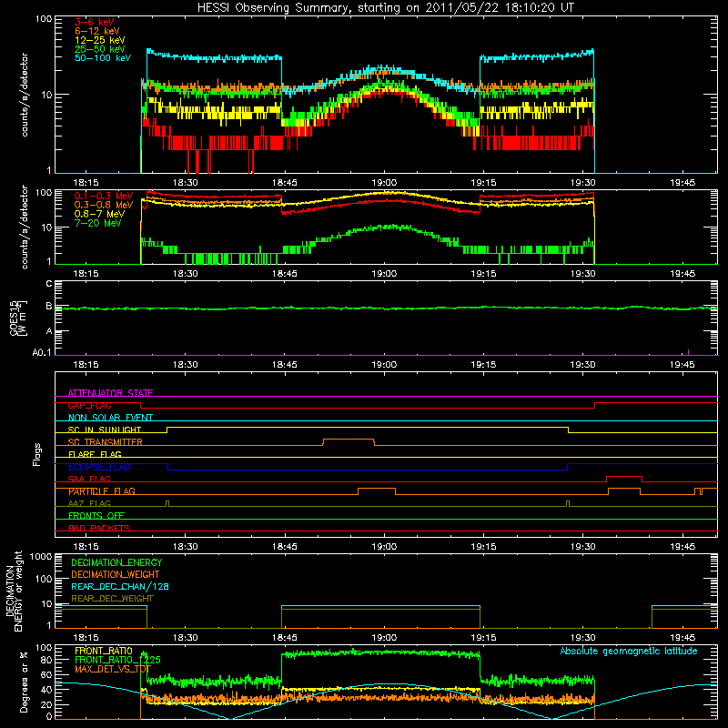This screenshot has width=728, height=728.
Task: Click the HESSI Observing Summary title text
Action: click(x=385, y=8)
